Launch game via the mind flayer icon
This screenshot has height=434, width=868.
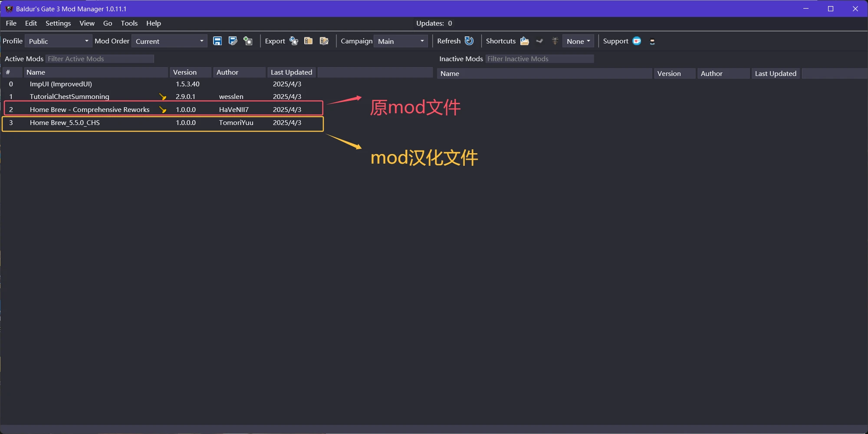tap(555, 41)
